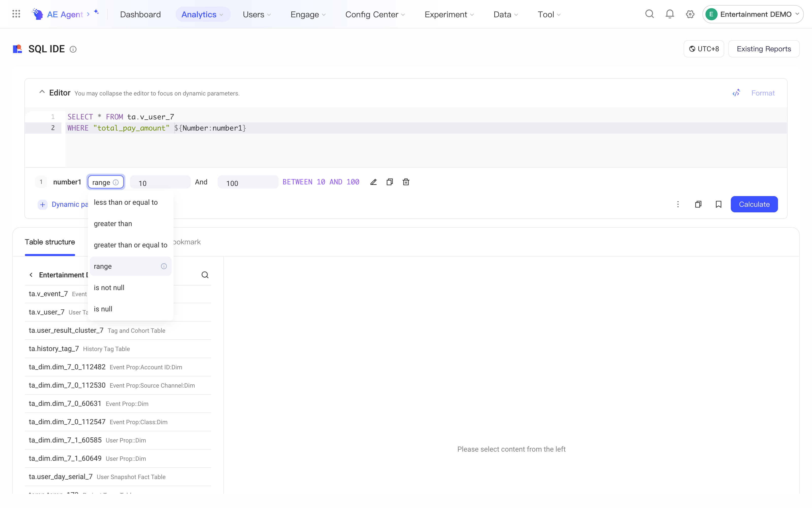Open the apps grid menu icon
Screen dimensions: 812x508
click(x=16, y=14)
